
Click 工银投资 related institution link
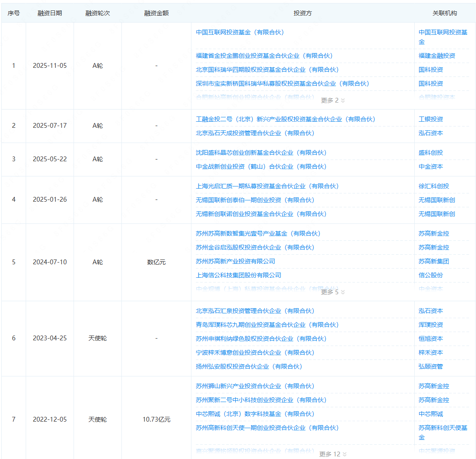tap(431, 119)
